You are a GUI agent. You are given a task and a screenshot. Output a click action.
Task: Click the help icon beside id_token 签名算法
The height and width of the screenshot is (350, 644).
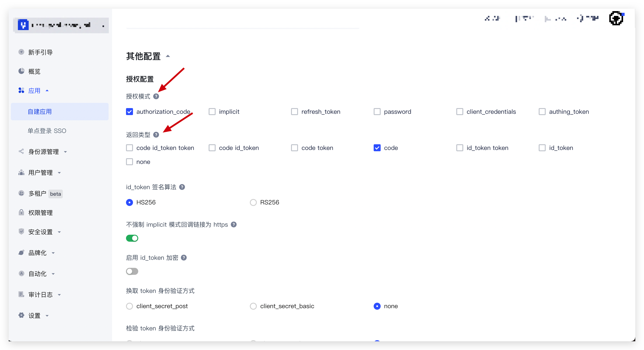click(x=182, y=187)
